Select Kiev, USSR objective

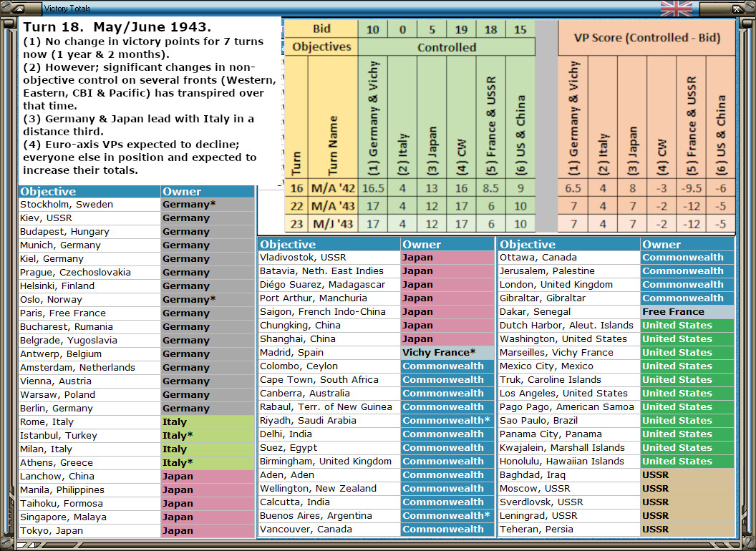pyautogui.click(x=89, y=218)
